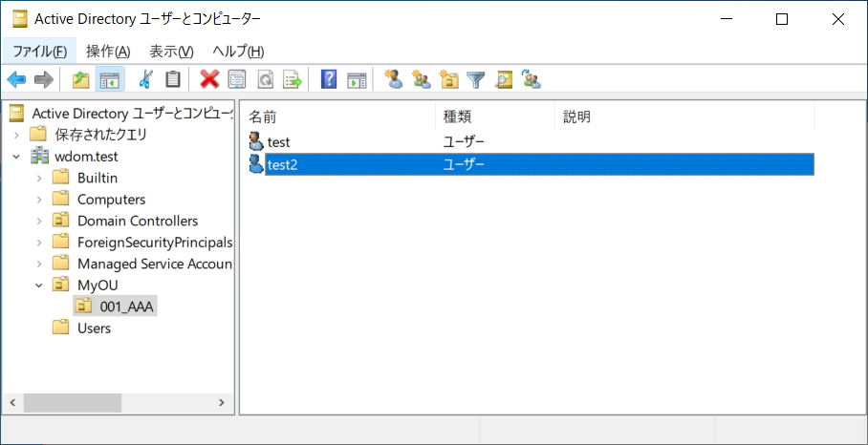The image size is (868, 445).
Task: Collapse the wdom.test domain node
Action: (x=16, y=157)
